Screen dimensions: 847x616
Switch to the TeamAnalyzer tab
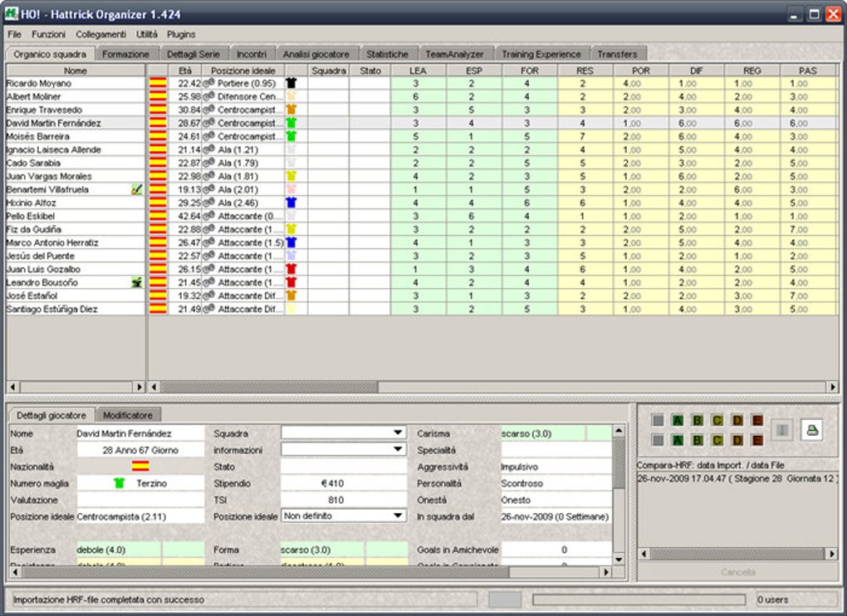tap(454, 54)
